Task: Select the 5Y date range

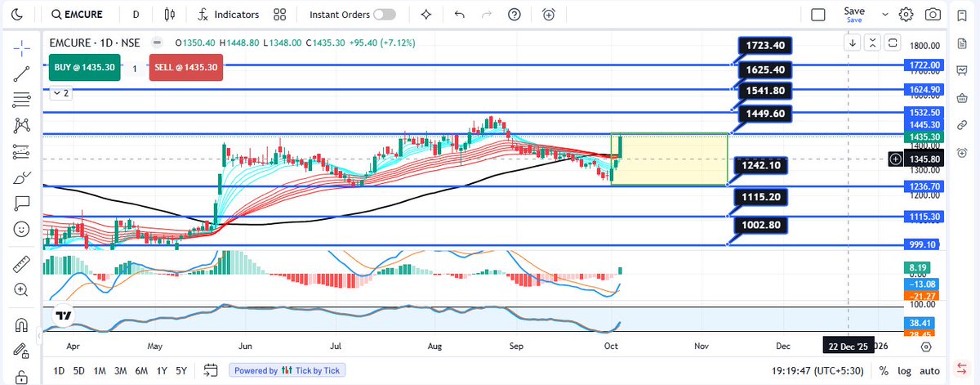Action: [x=181, y=370]
